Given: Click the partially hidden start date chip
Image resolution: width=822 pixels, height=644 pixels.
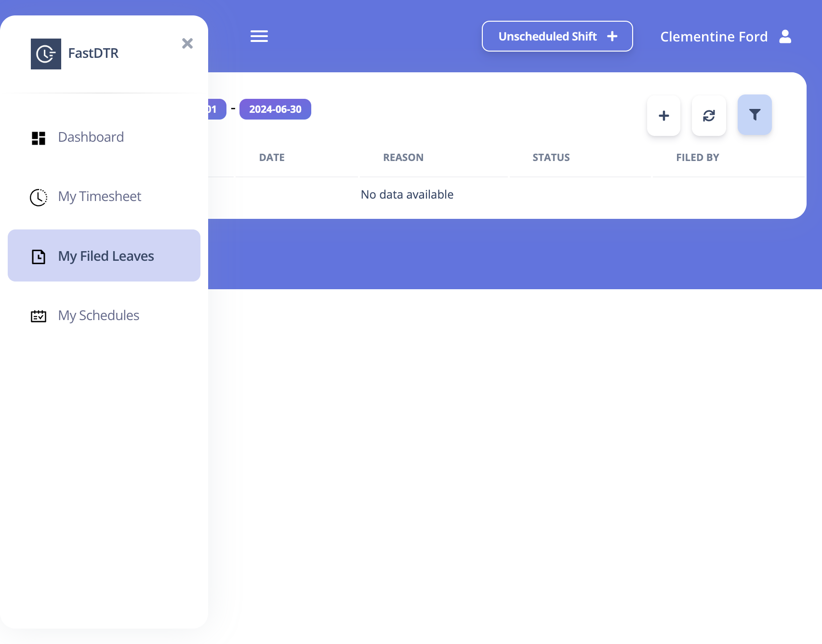Looking at the screenshot, I should click(217, 109).
